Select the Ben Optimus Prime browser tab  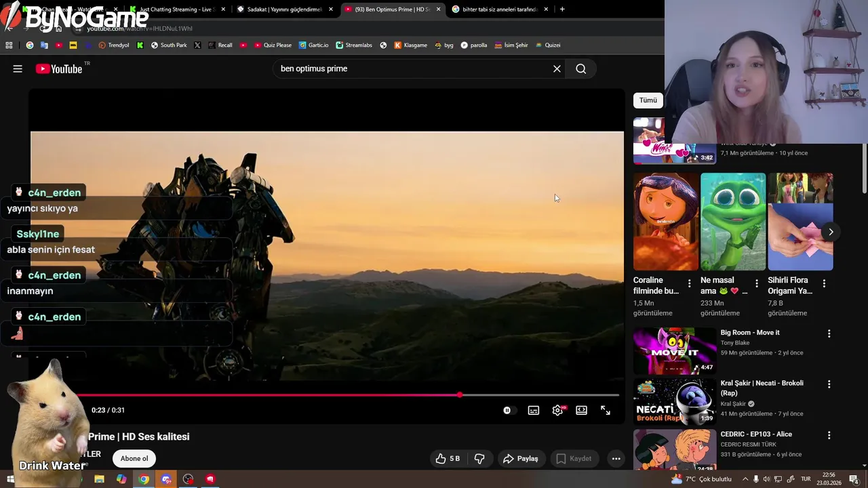(x=393, y=9)
